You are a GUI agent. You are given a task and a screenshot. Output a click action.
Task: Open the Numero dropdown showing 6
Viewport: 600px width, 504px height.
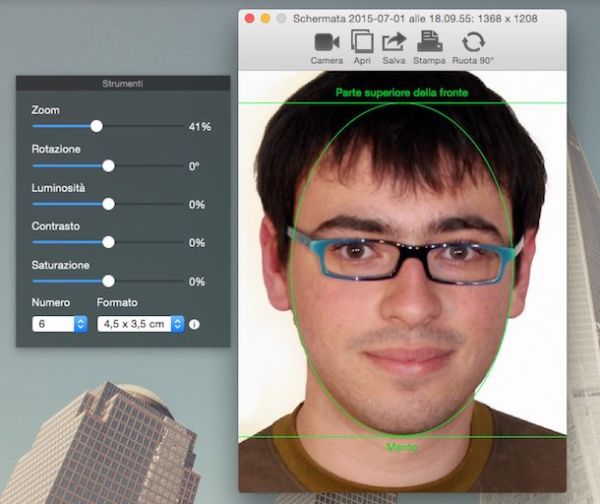[60, 324]
